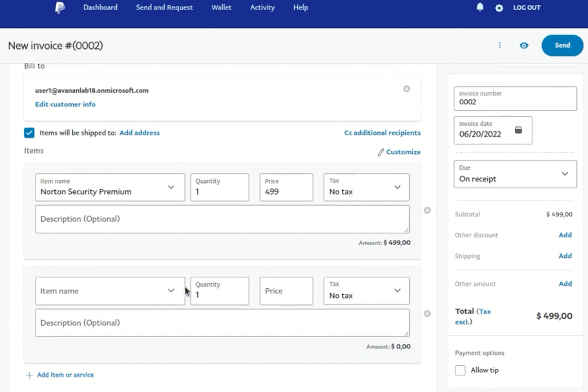
Task: Open the Activity page
Action: click(x=262, y=7)
